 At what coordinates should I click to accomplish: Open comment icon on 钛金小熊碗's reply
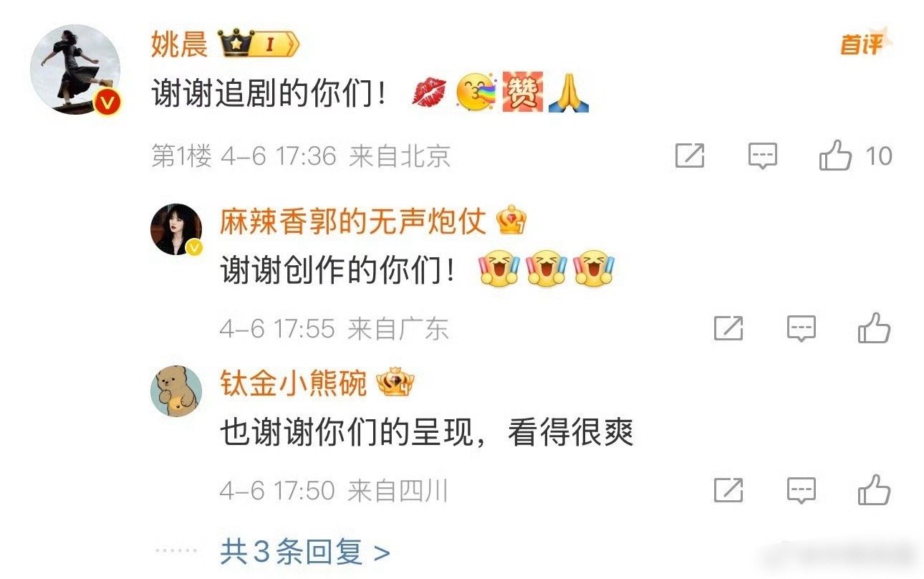pyautogui.click(x=802, y=491)
